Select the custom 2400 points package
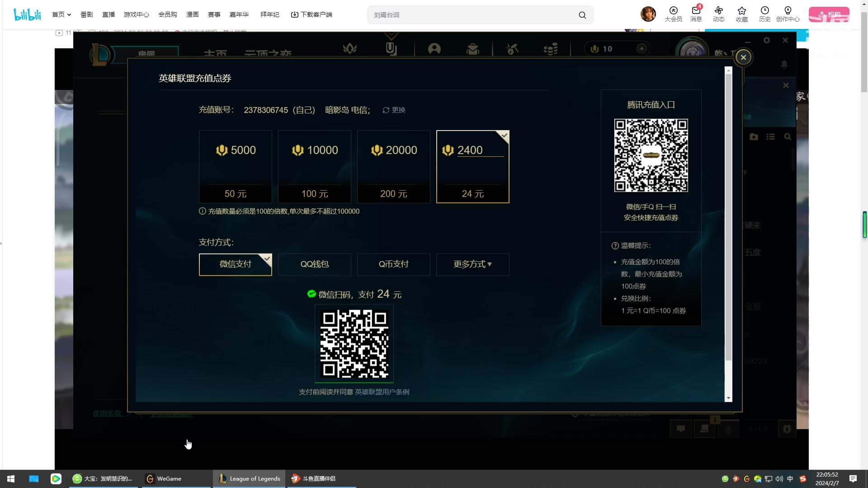Screen dimensions: 868x488 tap(473, 167)
